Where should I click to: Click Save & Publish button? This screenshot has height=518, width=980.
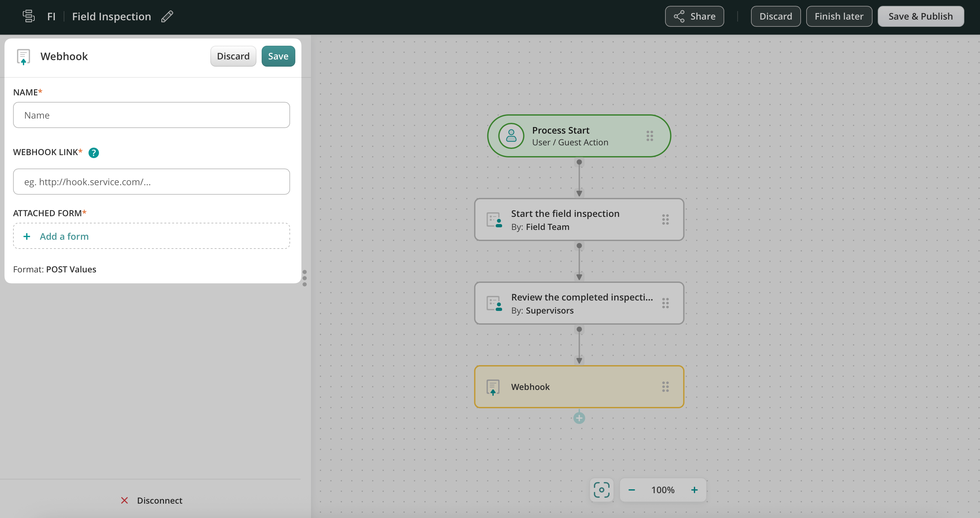click(921, 16)
